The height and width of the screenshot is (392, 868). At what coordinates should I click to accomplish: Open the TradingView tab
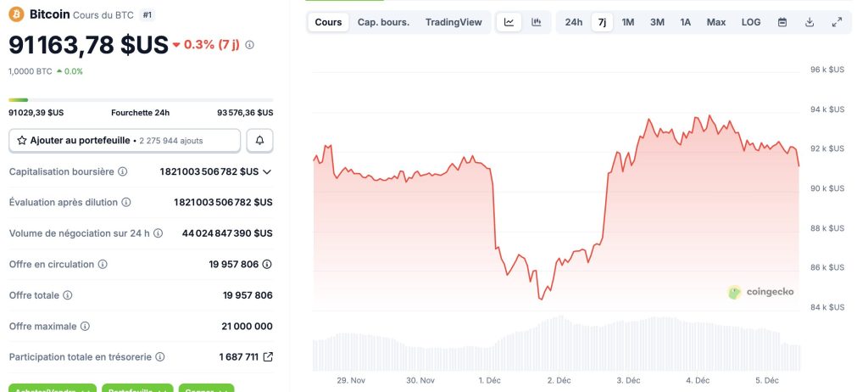[x=453, y=22]
